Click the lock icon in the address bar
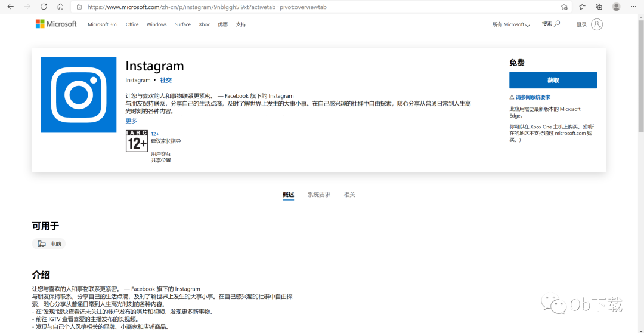The image size is (644, 333). [x=80, y=7]
